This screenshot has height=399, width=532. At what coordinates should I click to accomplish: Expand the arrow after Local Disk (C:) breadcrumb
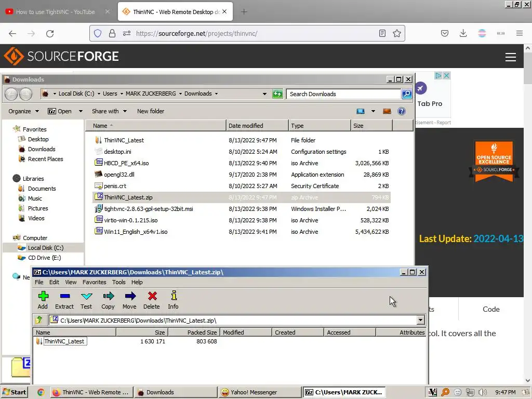click(99, 94)
